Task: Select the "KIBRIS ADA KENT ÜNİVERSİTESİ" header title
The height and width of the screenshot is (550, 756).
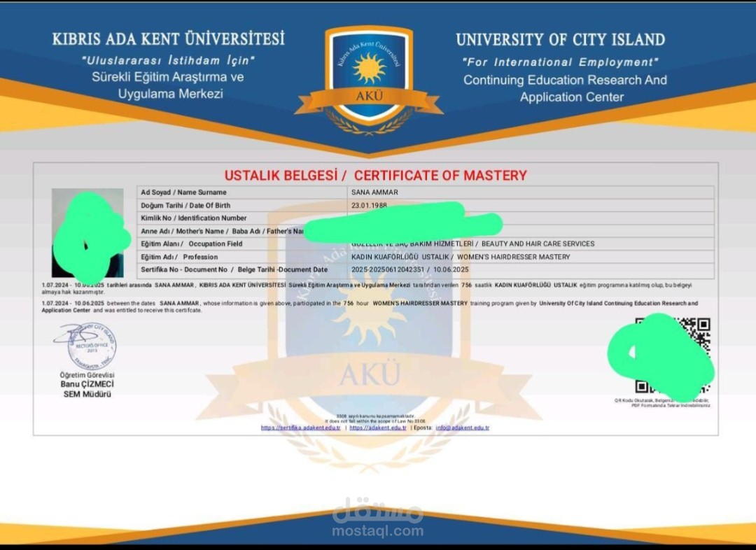Action: point(168,39)
